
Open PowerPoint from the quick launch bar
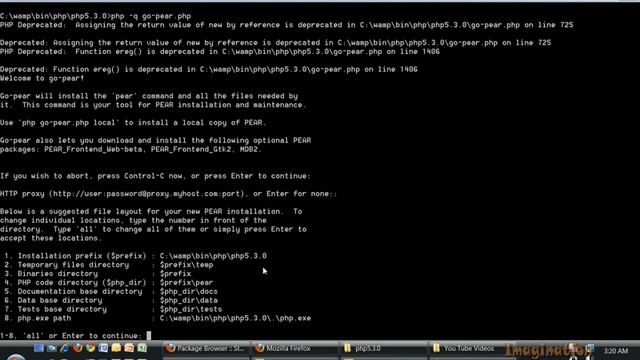(x=129, y=348)
